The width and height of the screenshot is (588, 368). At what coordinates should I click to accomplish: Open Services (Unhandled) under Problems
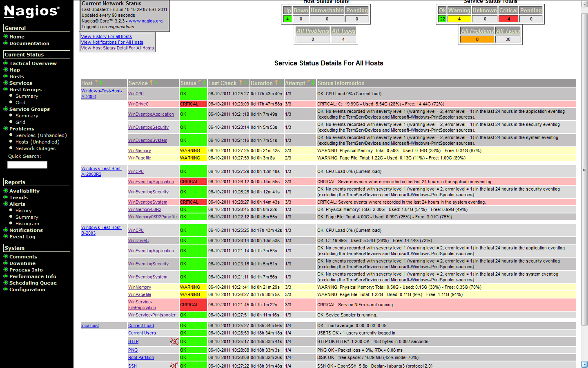click(41, 135)
